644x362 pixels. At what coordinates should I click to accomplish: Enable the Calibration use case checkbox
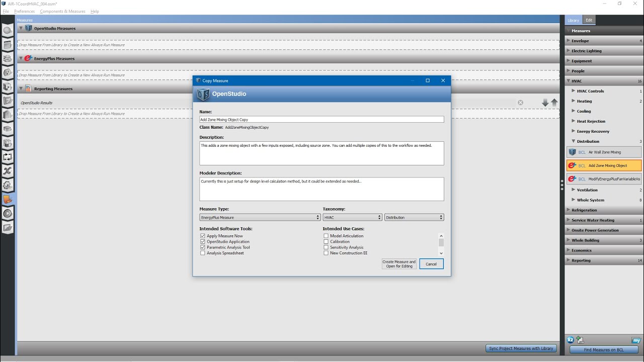pos(326,242)
